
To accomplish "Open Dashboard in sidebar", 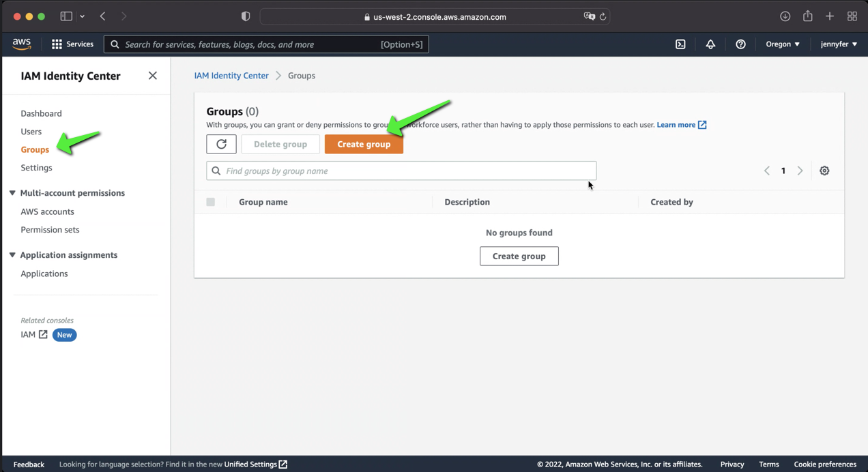I will coord(41,113).
